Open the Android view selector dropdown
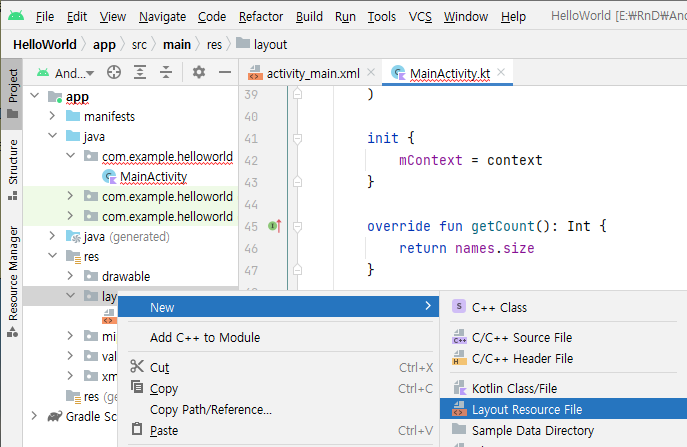 (66, 73)
